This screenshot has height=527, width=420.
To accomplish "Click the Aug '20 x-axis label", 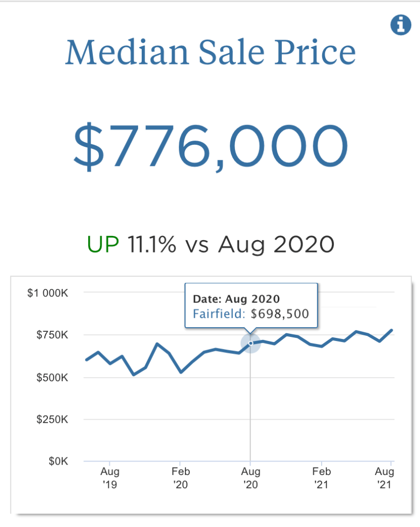I will coord(250,478).
